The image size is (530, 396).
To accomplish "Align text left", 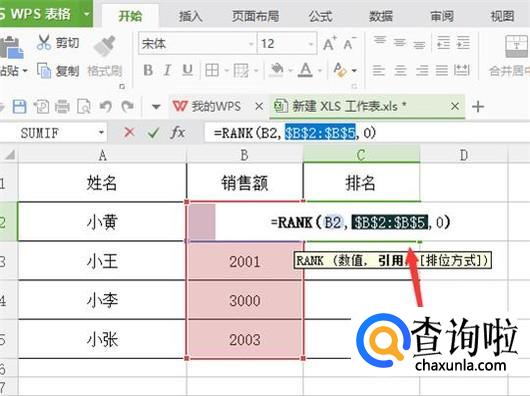I will [379, 70].
